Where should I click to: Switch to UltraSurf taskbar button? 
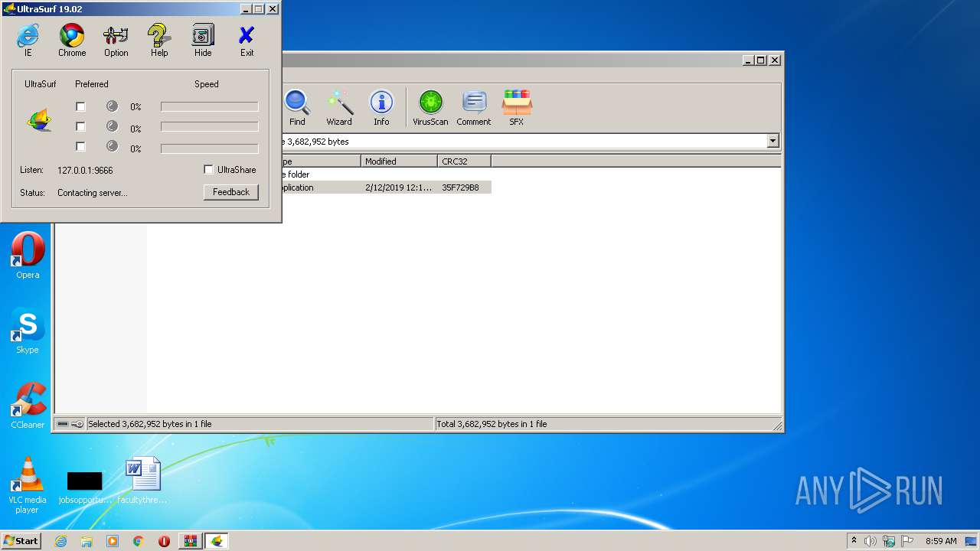[x=217, y=541]
